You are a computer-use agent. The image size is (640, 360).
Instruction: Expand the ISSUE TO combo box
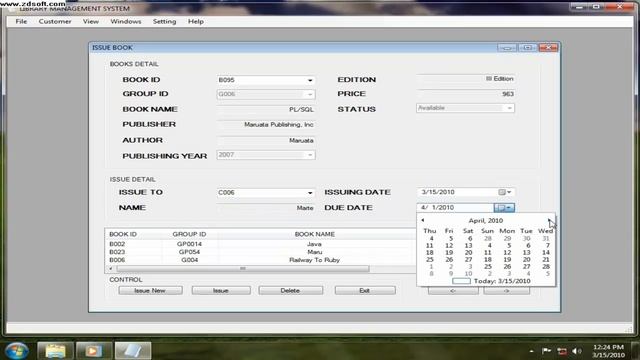click(x=310, y=193)
